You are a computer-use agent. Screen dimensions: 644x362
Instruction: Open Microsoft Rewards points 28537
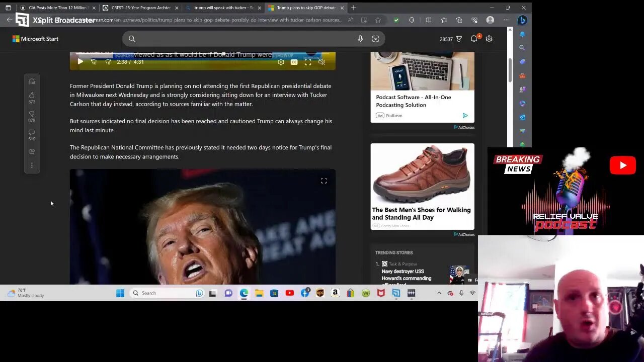(451, 39)
